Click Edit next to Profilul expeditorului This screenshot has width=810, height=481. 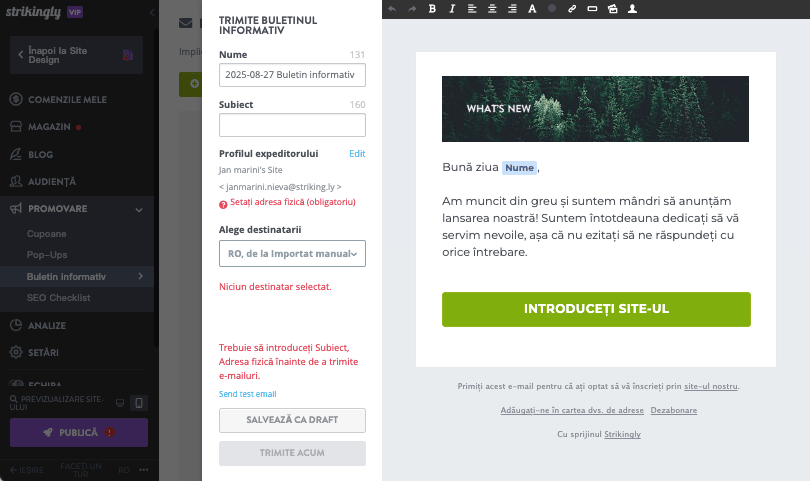[x=357, y=154]
